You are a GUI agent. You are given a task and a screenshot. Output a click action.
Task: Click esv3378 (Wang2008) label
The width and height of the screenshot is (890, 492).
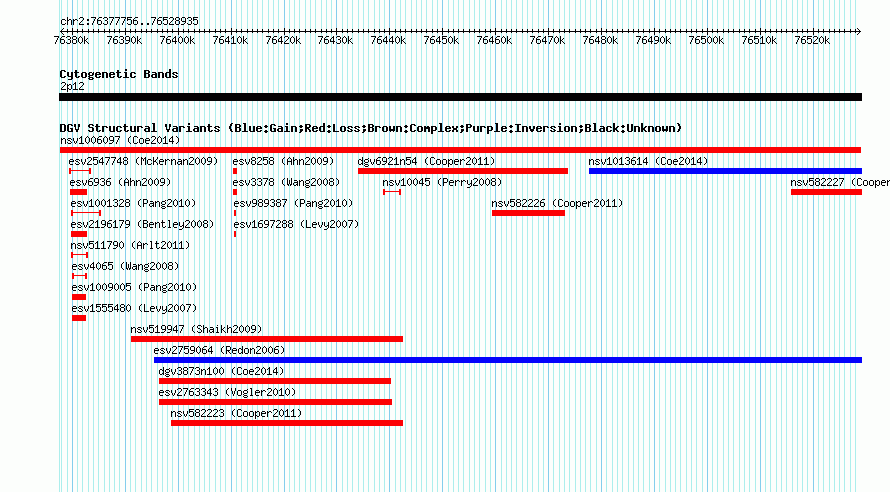(286, 182)
